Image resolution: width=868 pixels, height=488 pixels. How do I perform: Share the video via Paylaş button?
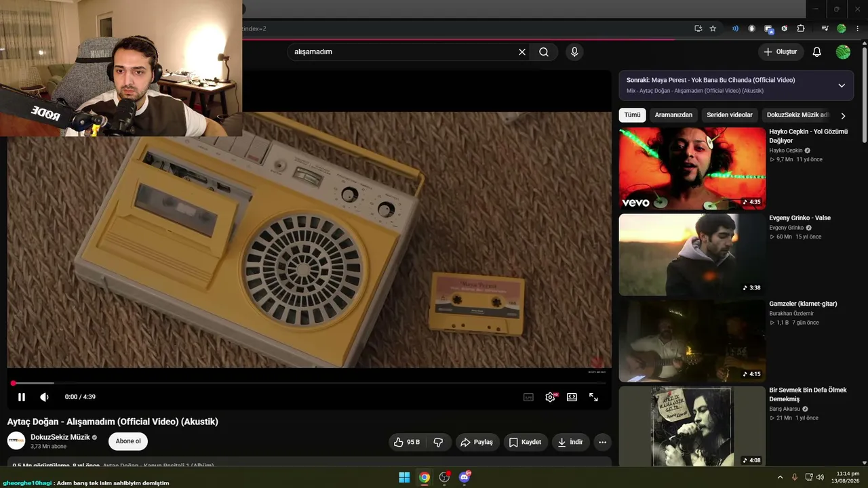pos(477,442)
